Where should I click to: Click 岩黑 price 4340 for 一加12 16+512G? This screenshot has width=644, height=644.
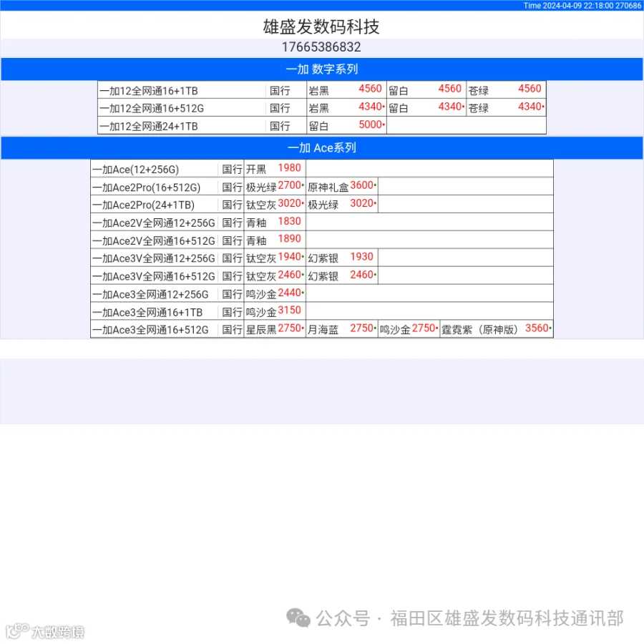point(370,107)
